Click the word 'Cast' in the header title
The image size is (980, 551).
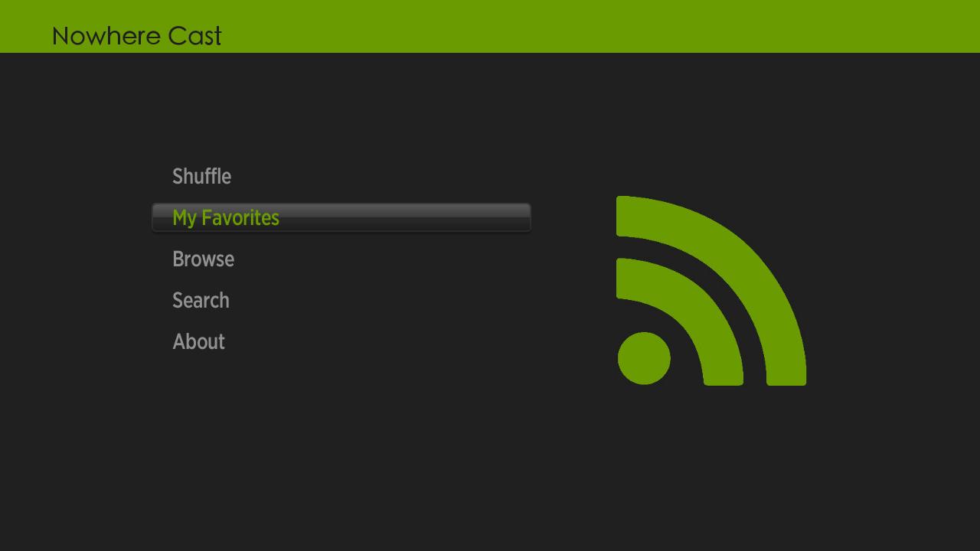click(x=194, y=36)
